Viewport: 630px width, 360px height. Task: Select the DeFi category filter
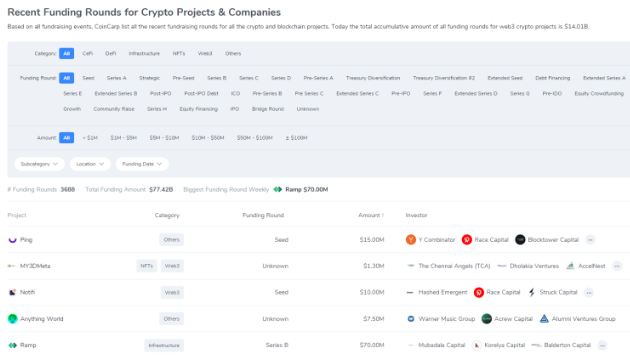(x=110, y=53)
